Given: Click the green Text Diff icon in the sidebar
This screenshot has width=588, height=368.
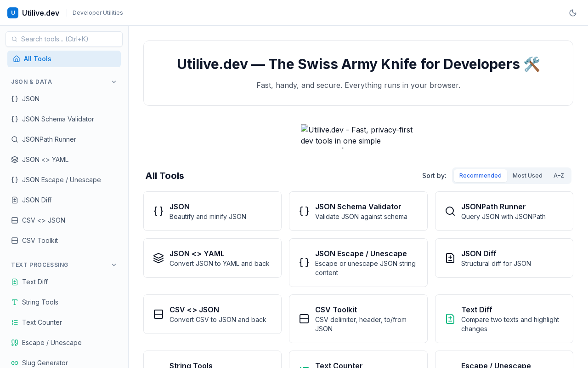Looking at the screenshot, I should 15,282.
